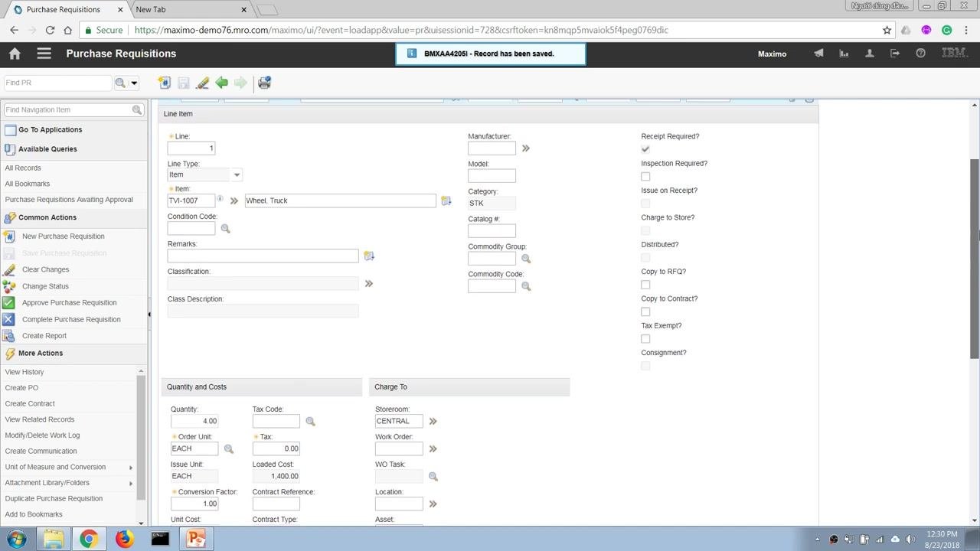This screenshot has height=551, width=980.
Task: Click the Find PR search icon
Action: 120,83
